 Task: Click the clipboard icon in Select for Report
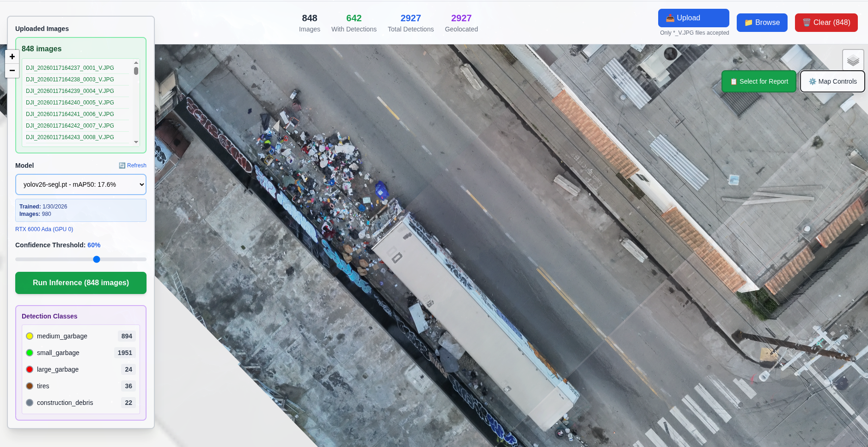pos(734,81)
